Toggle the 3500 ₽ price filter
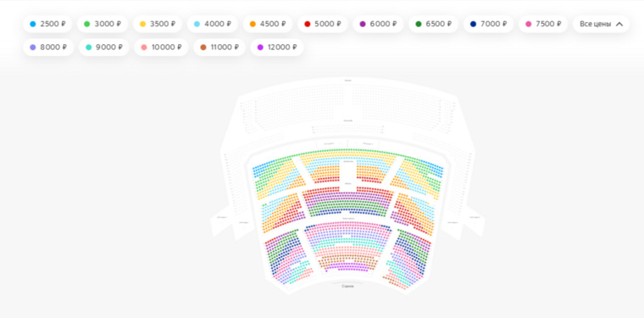This screenshot has width=644, height=318. coord(158,25)
